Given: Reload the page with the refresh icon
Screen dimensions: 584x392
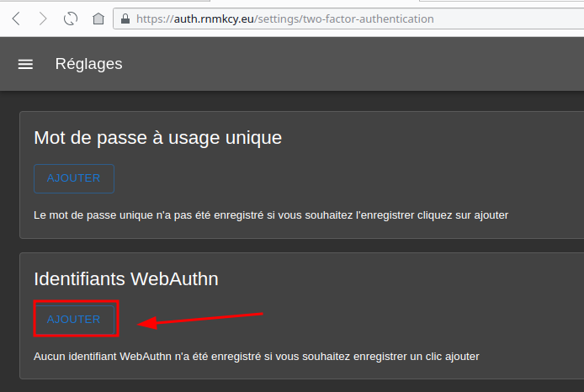Looking at the screenshot, I should 71,19.
